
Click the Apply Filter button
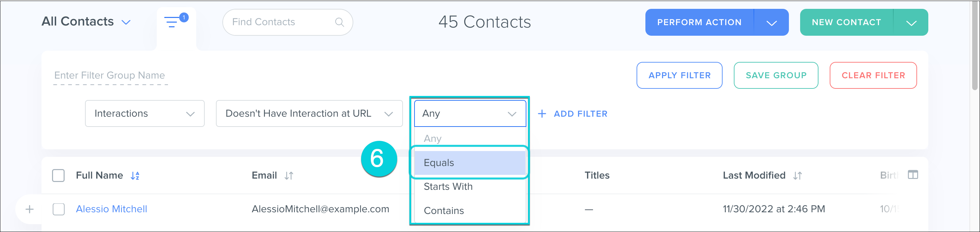click(679, 76)
